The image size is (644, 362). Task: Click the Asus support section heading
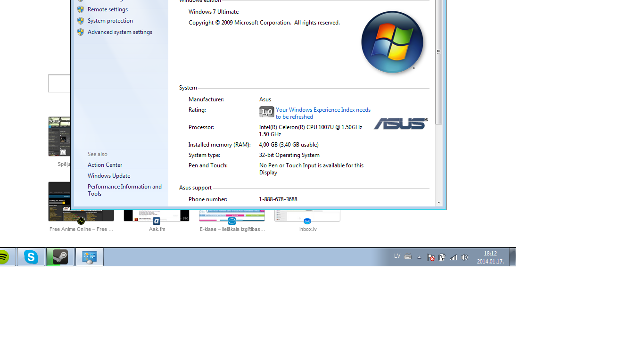click(195, 188)
